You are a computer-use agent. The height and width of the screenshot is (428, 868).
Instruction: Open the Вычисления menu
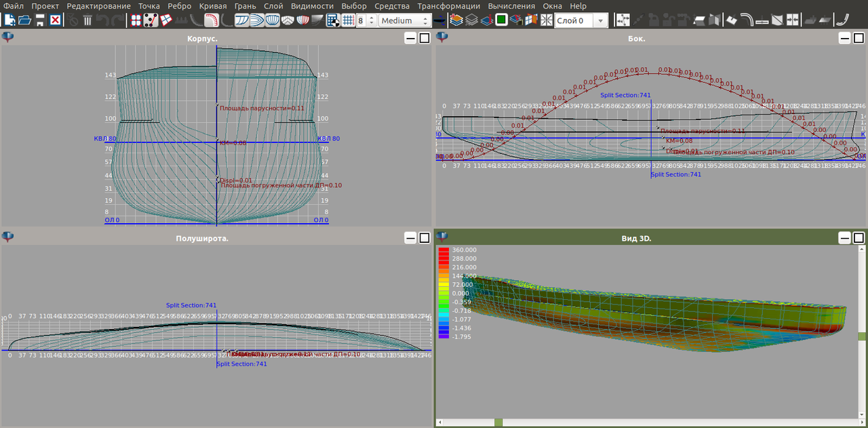[x=511, y=6]
